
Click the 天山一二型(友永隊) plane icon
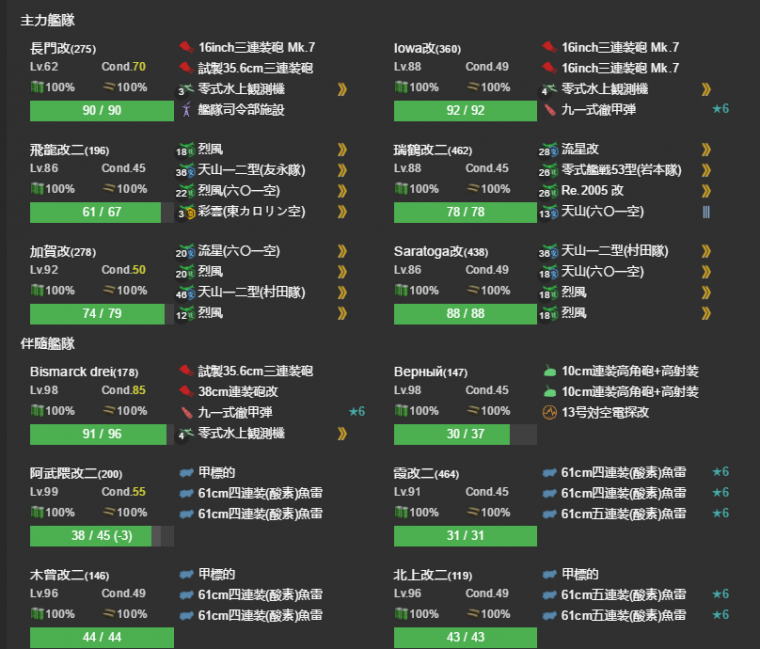(x=186, y=171)
